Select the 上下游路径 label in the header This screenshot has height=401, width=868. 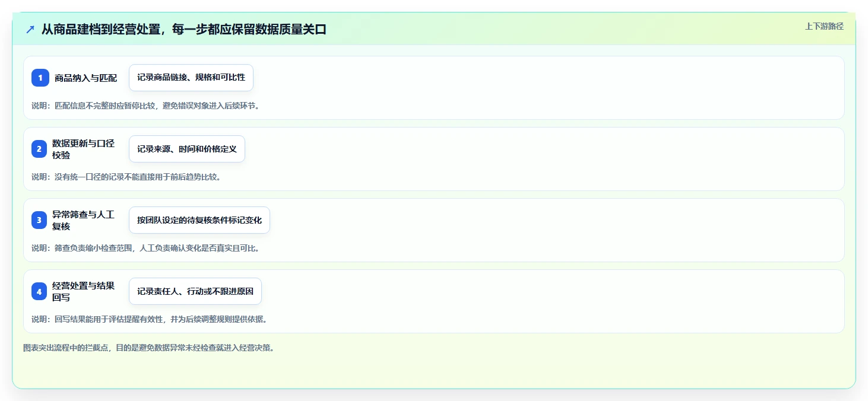(x=824, y=26)
